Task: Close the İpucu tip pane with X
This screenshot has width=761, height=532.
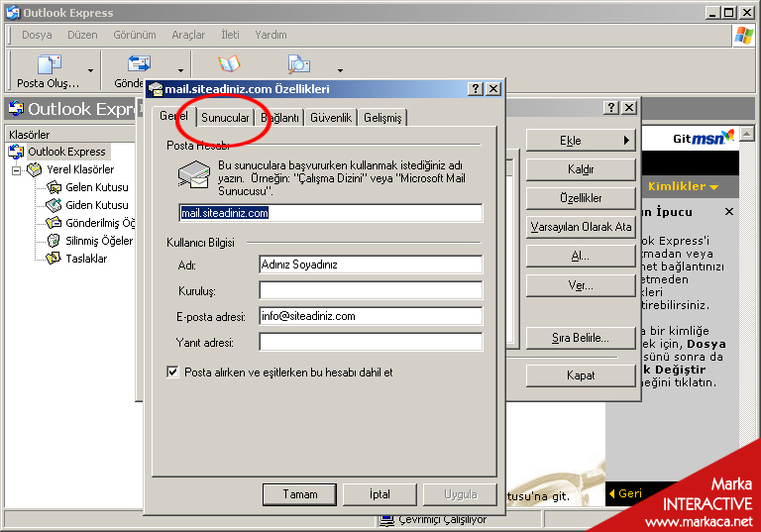Action: (729, 212)
